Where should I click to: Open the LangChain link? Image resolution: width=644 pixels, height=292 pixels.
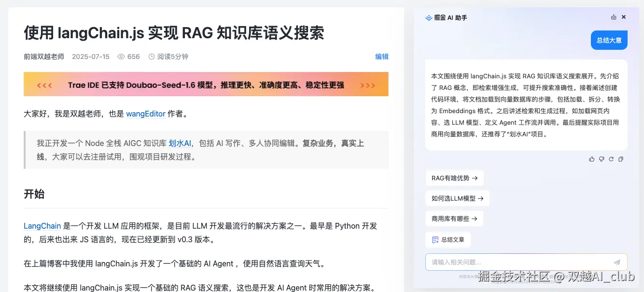coord(42,226)
